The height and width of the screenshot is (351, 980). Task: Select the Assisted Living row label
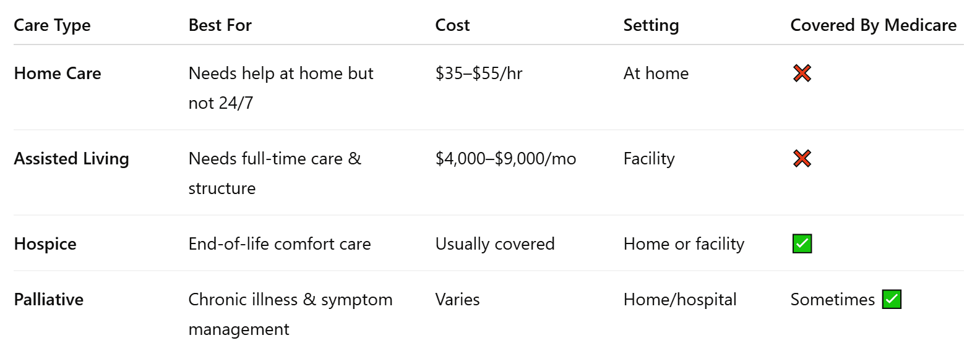[71, 159]
